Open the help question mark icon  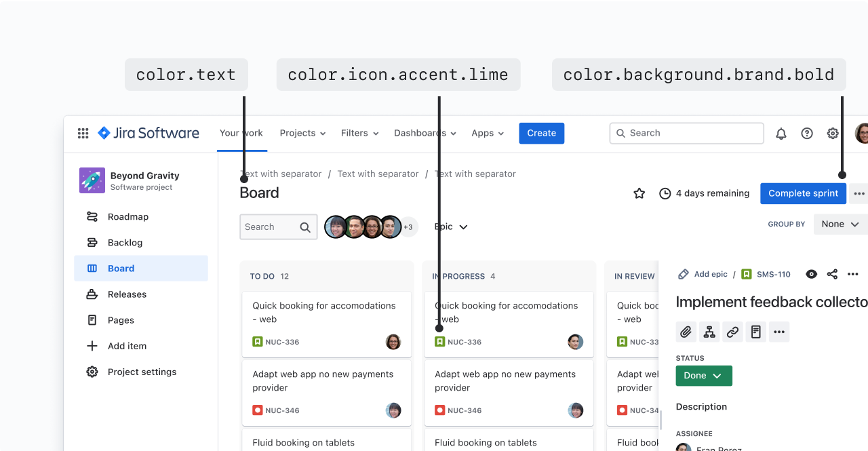tap(807, 134)
